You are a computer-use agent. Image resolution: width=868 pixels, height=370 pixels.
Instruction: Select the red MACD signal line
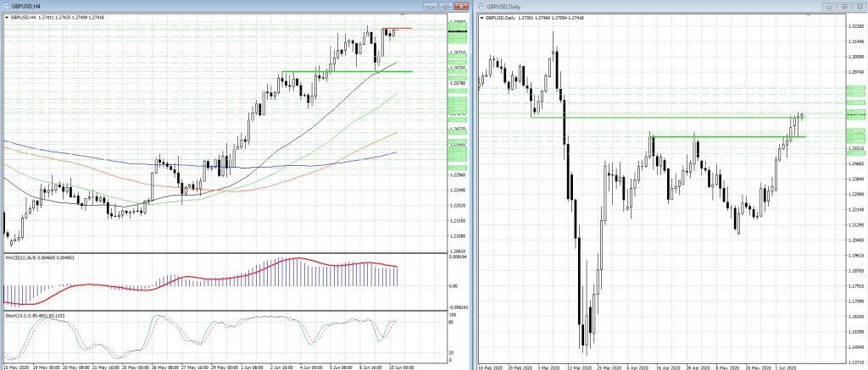[297, 259]
